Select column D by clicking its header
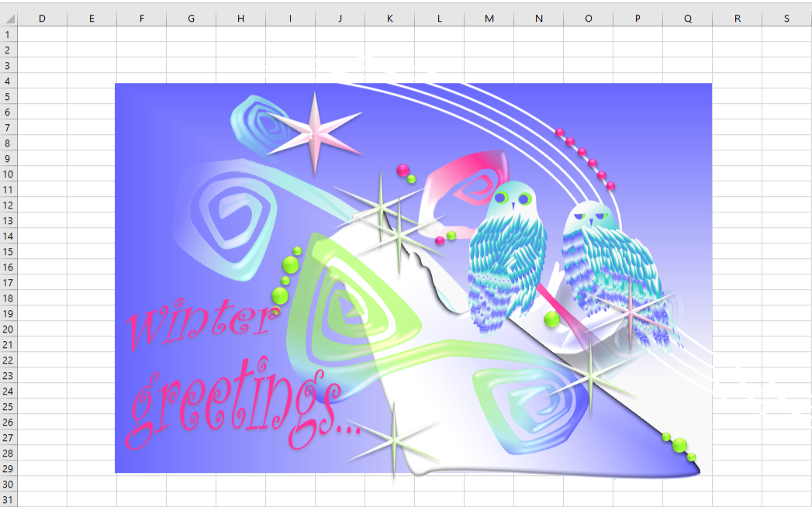 click(x=43, y=17)
